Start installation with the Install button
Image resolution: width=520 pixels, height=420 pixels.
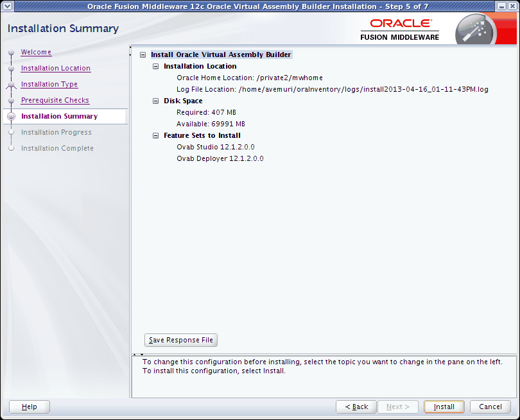point(444,407)
